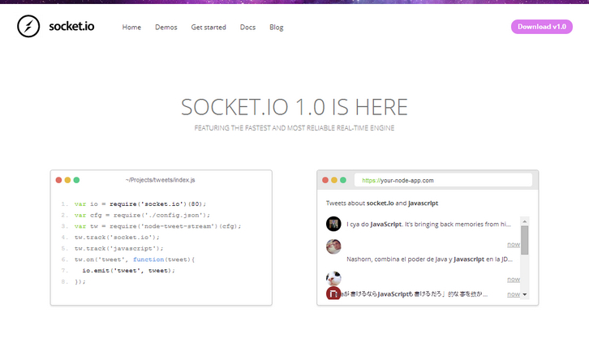The image size is (589, 364).
Task: Click the socket.io wordmark text
Action: (x=71, y=26)
